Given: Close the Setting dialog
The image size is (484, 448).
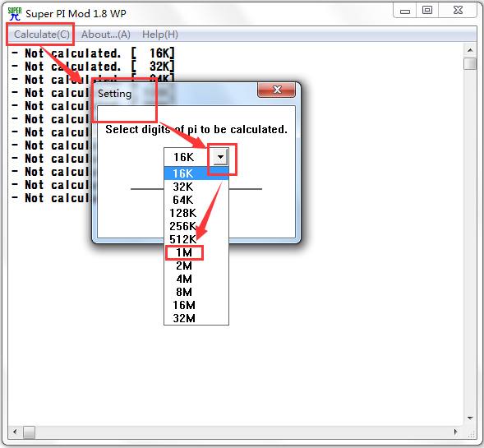Looking at the screenshot, I should [x=277, y=90].
